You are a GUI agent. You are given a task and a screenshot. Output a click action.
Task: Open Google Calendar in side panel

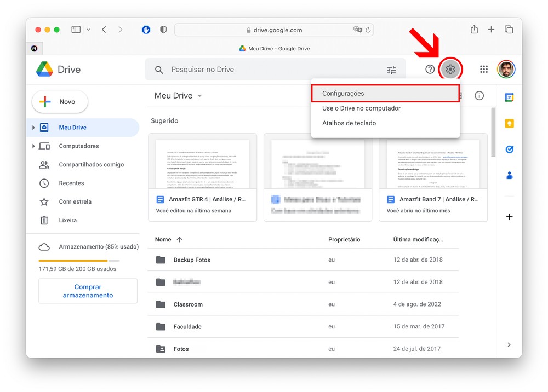509,97
